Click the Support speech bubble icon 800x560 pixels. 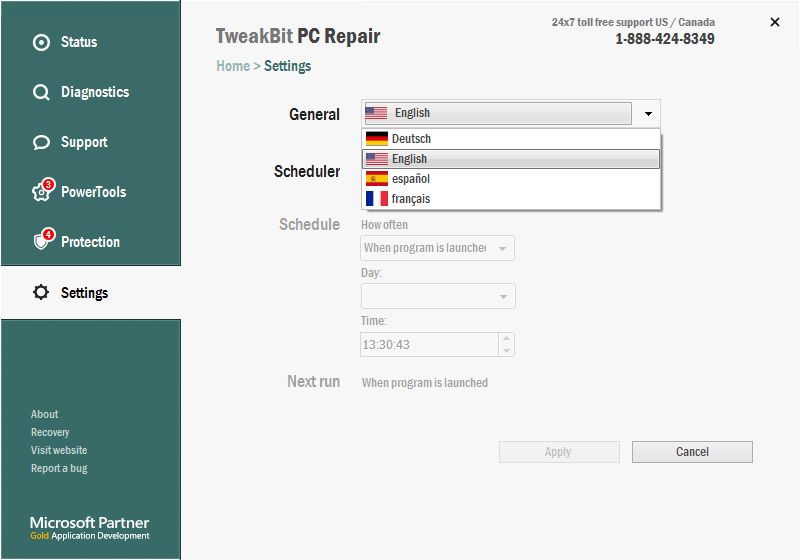pyautogui.click(x=41, y=142)
